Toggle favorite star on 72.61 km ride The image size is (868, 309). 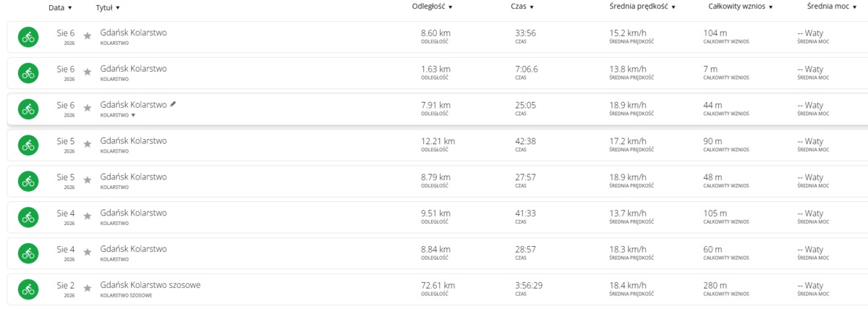[x=88, y=288]
